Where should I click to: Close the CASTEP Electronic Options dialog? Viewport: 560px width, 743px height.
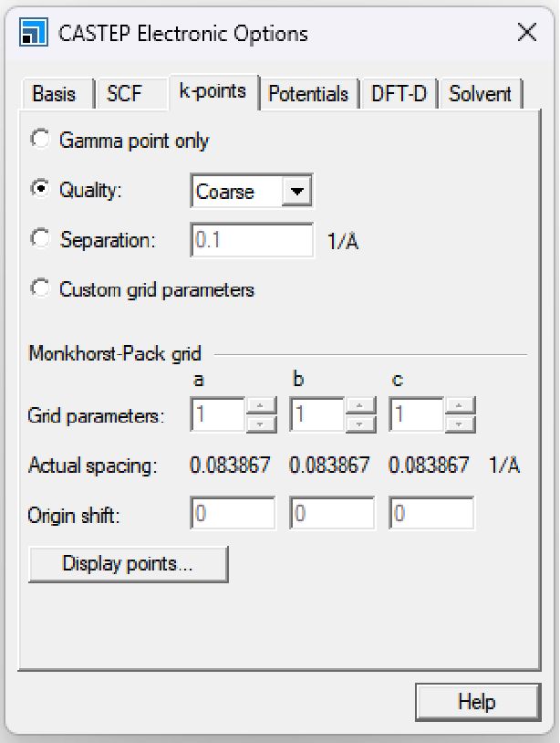coord(526,34)
